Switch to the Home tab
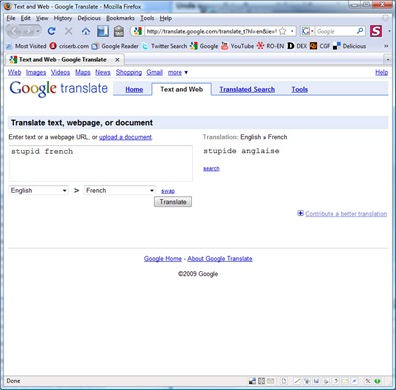Viewport: 396px width, 390px height. pos(134,89)
